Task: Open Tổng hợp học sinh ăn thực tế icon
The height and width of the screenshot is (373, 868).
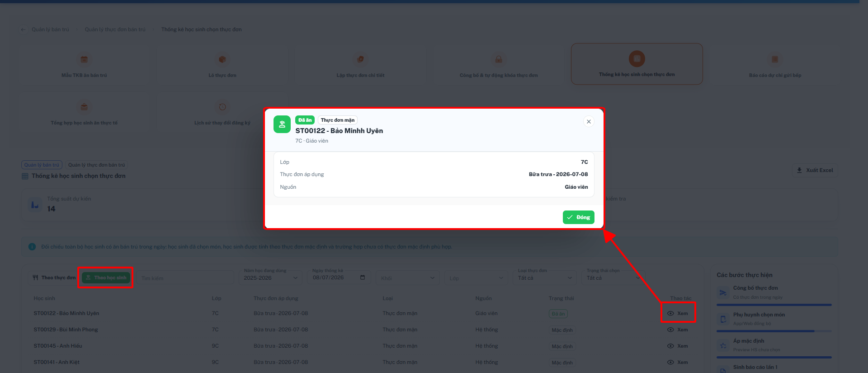Action: (x=84, y=107)
